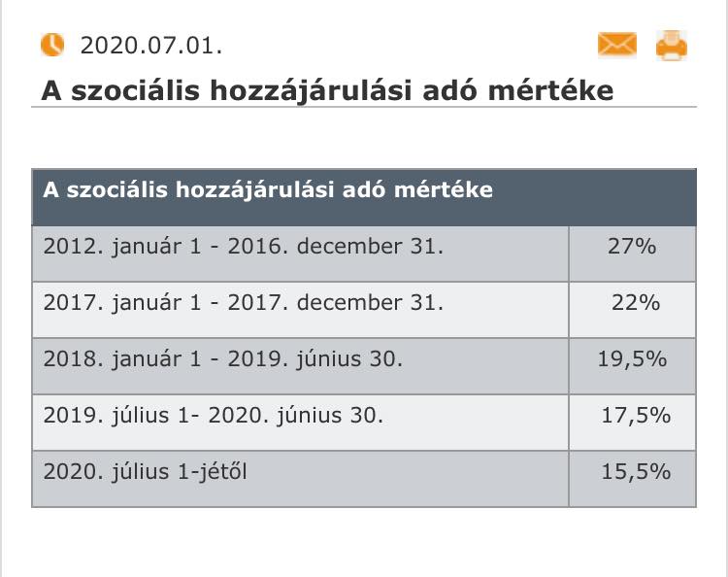Click december 31. in the 2016 row
Viewport: 728px width, 577px height.
pos(370,246)
